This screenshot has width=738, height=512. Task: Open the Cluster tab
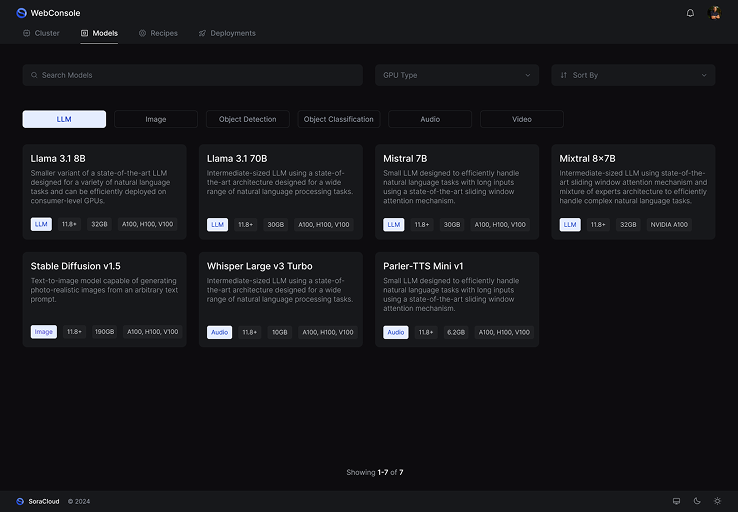tap(41, 33)
